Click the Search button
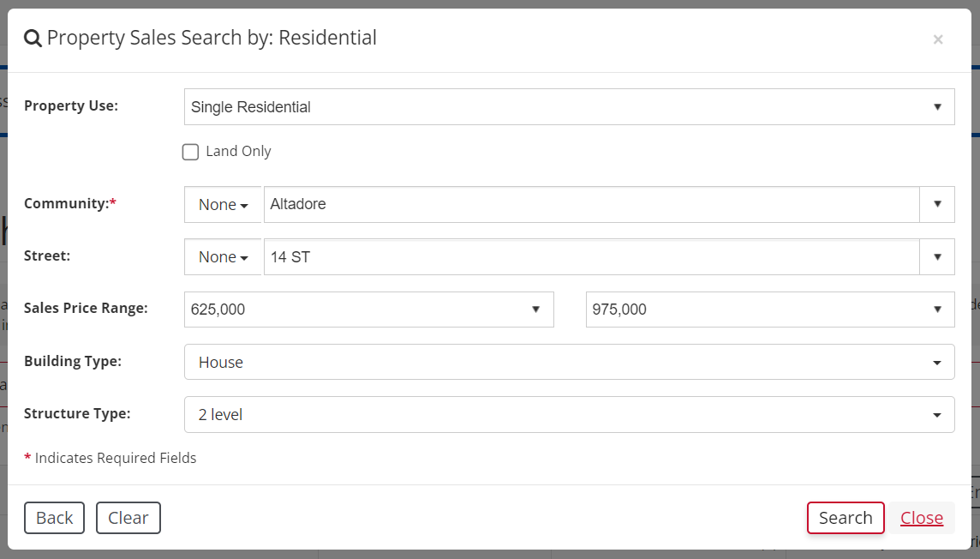 pos(846,518)
